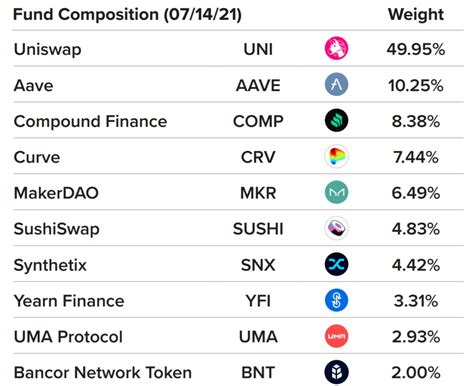Open the Uniswap name link
Image resolution: width=474 pixels, height=386 pixels.
pos(47,50)
